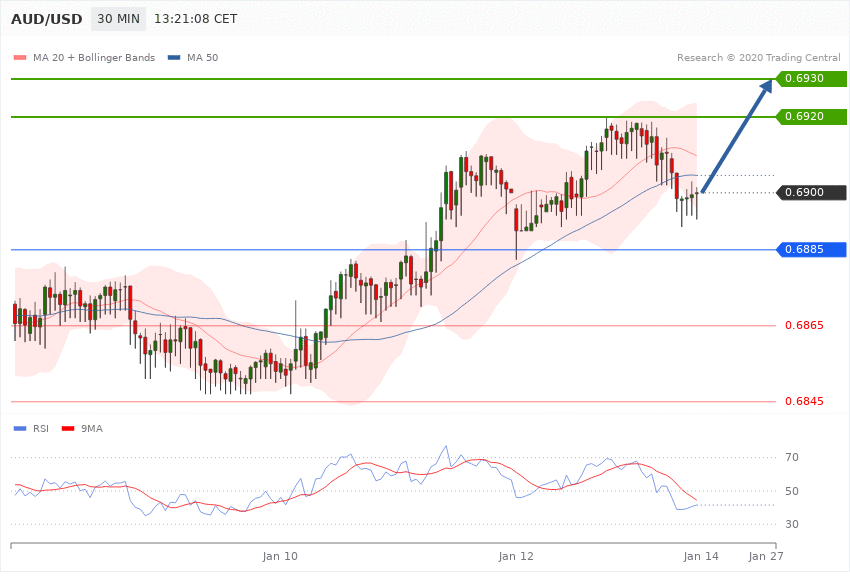
Task: Click the red 0.6865 support label
Action: [x=804, y=325]
